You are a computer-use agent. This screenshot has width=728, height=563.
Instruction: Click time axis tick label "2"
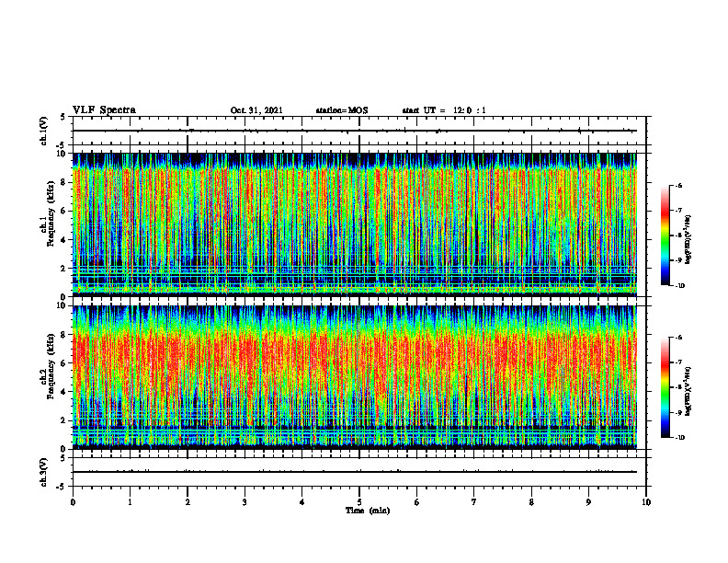pyautogui.click(x=188, y=502)
